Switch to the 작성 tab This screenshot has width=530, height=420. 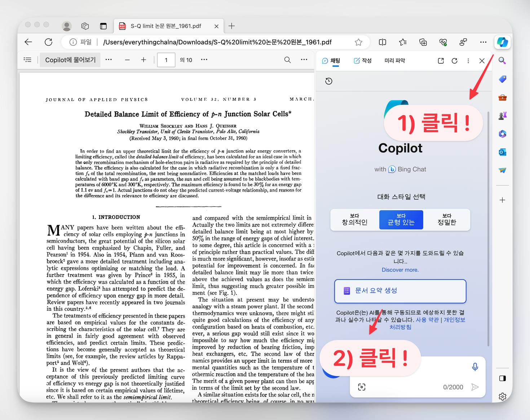click(362, 61)
